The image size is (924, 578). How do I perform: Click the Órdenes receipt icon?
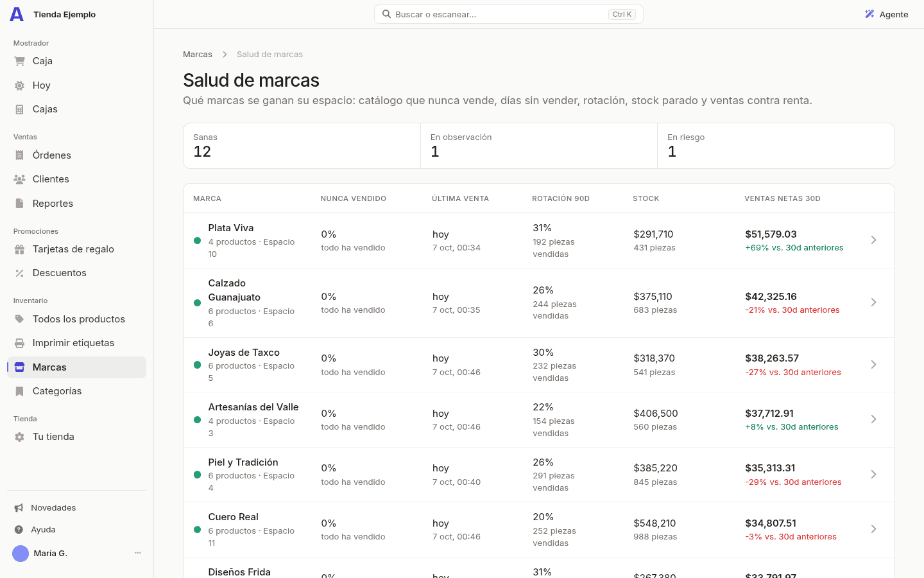pos(19,155)
